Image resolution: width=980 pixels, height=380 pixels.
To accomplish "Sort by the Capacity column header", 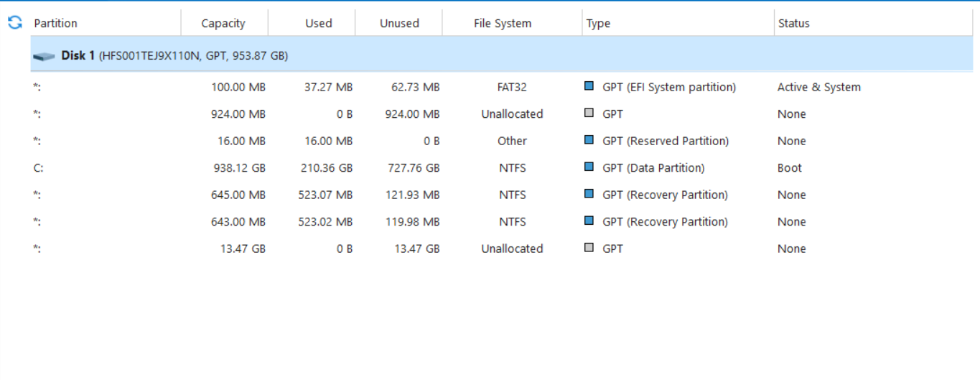I will [223, 23].
